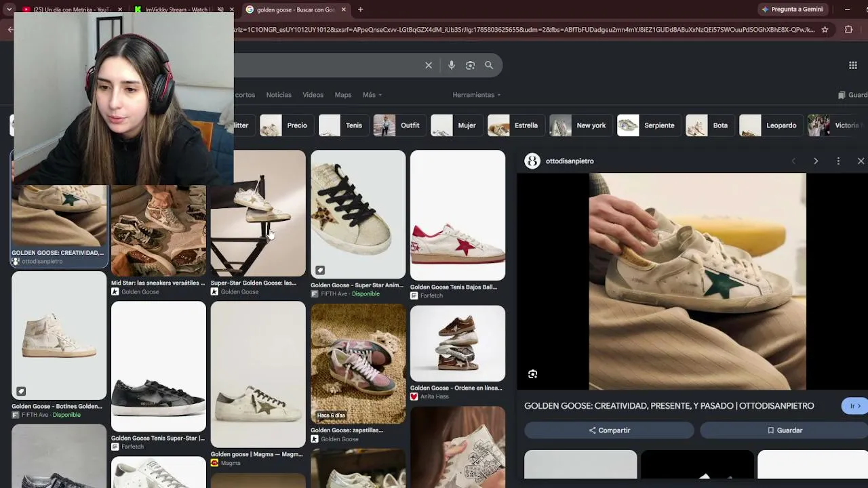Open the Super Star Anim leopard sneaker image

(x=358, y=214)
